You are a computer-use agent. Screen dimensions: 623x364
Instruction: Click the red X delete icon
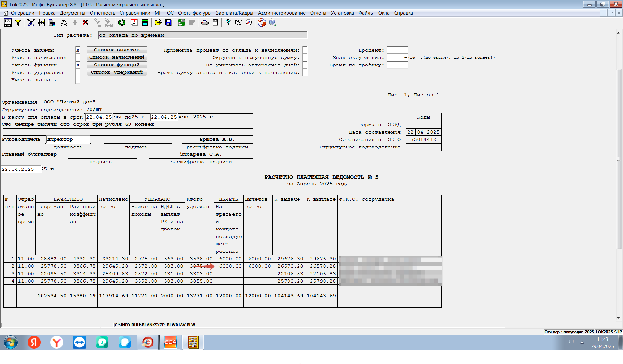[x=85, y=22]
